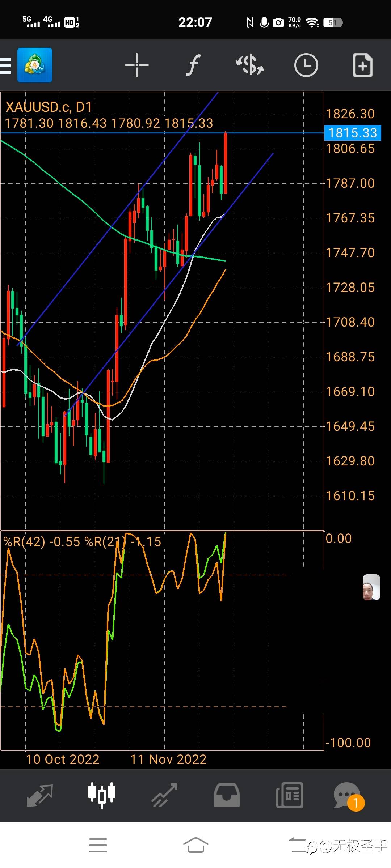Switch to the Quotes tab (arrows icon)
The width and height of the screenshot is (391, 868).
click(40, 795)
